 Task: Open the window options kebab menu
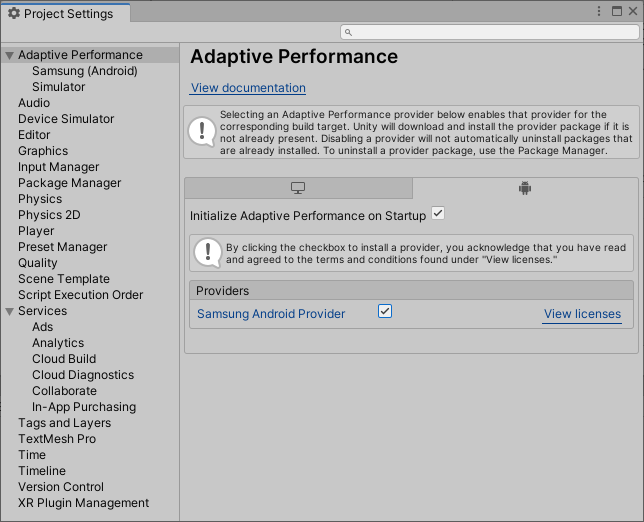(599, 11)
